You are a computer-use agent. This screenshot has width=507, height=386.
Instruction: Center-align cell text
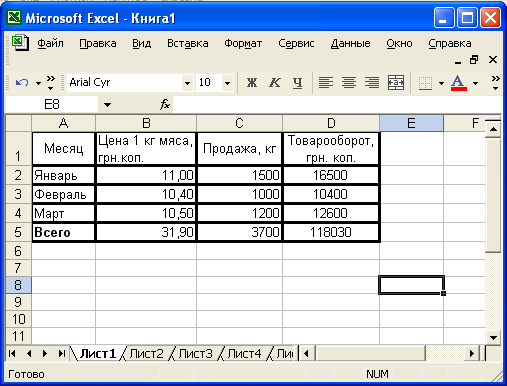point(349,82)
